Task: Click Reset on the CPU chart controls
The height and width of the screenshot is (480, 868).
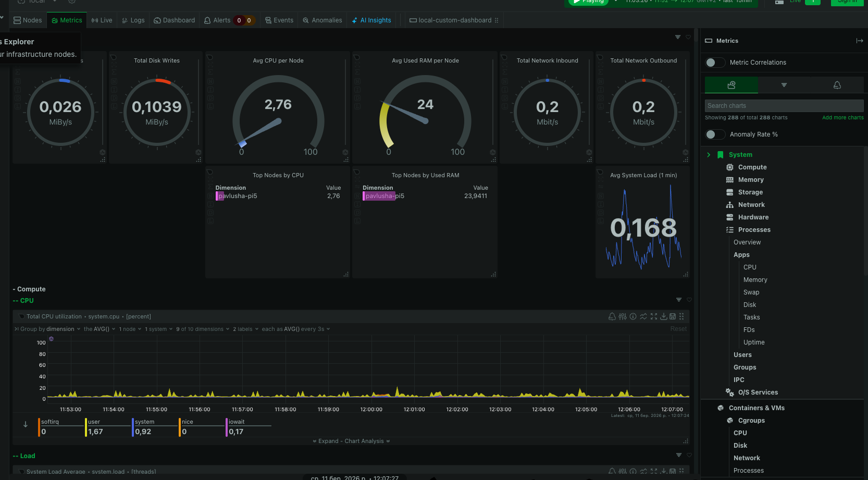Action: click(x=678, y=328)
